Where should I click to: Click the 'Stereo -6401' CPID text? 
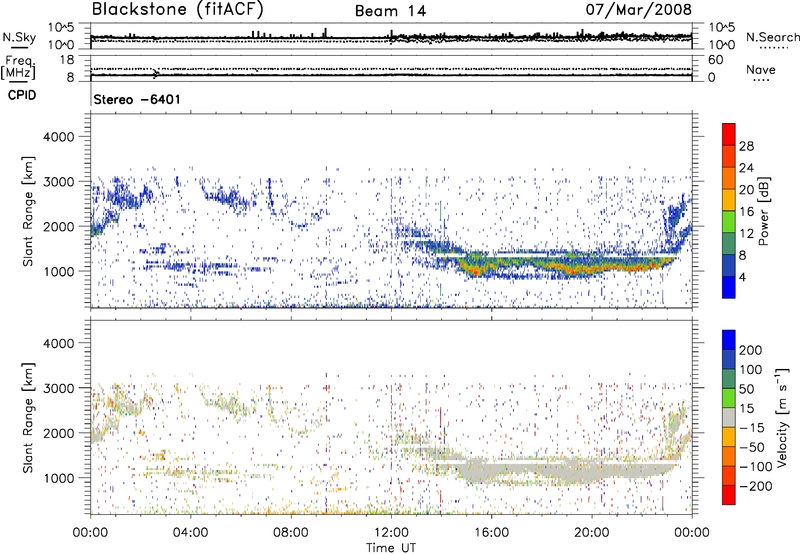tap(137, 99)
